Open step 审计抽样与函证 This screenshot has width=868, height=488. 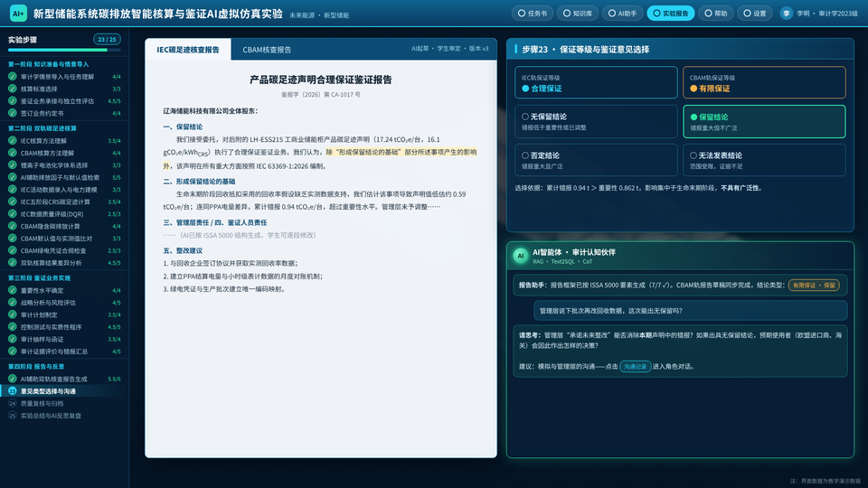coord(64,339)
